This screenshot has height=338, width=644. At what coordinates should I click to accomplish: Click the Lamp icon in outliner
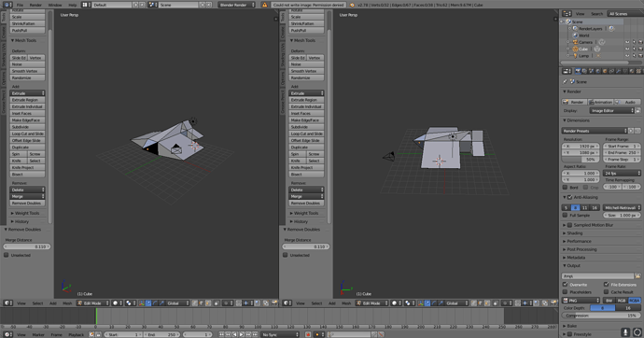click(576, 55)
